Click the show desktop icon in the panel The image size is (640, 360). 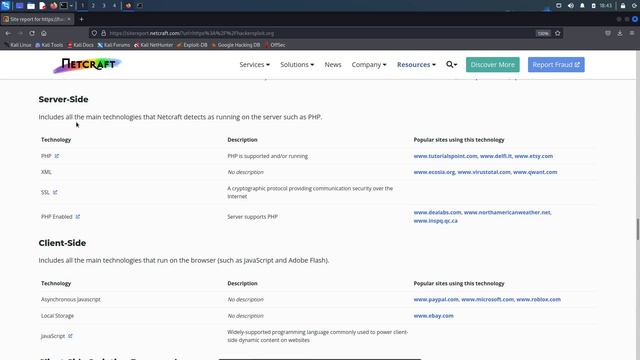coord(19,6)
